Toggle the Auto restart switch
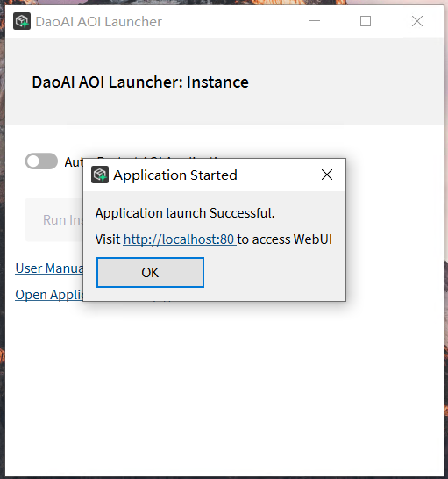This screenshot has height=479, width=448. point(41,161)
